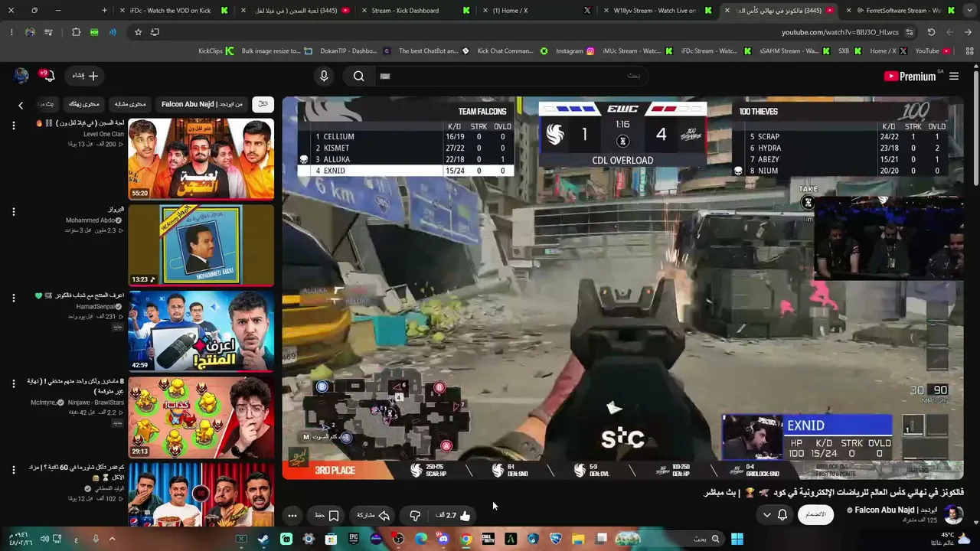980x551 pixels.
Task: Open the Windows Start menu
Action: coord(737,539)
